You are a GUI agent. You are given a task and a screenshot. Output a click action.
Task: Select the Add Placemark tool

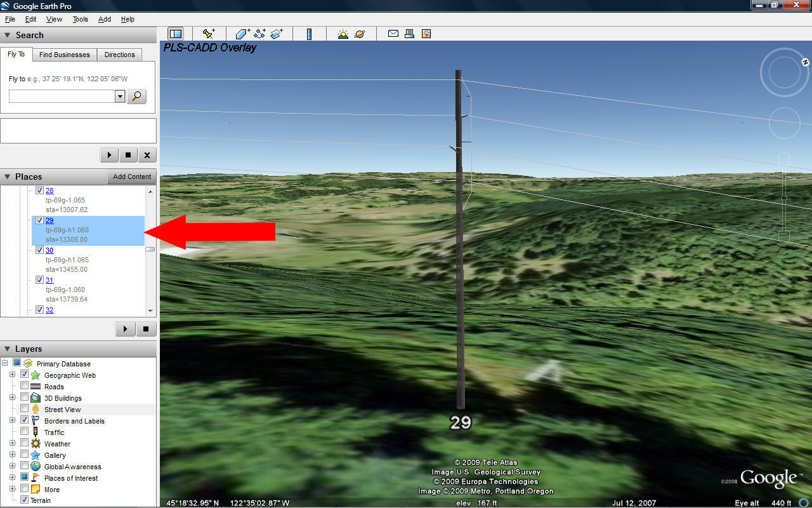tap(209, 34)
